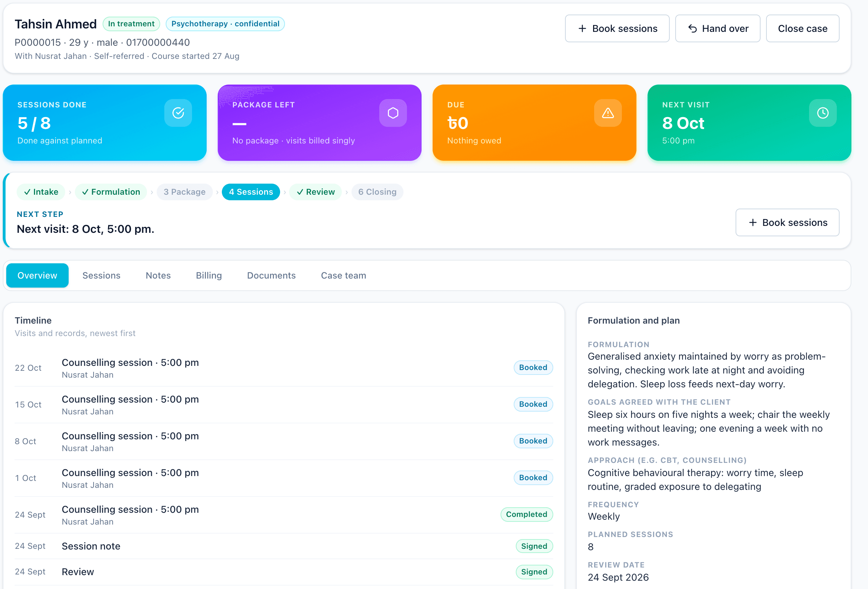Click the 8 Oct next visit date
This screenshot has width=868, height=589.
[683, 123]
